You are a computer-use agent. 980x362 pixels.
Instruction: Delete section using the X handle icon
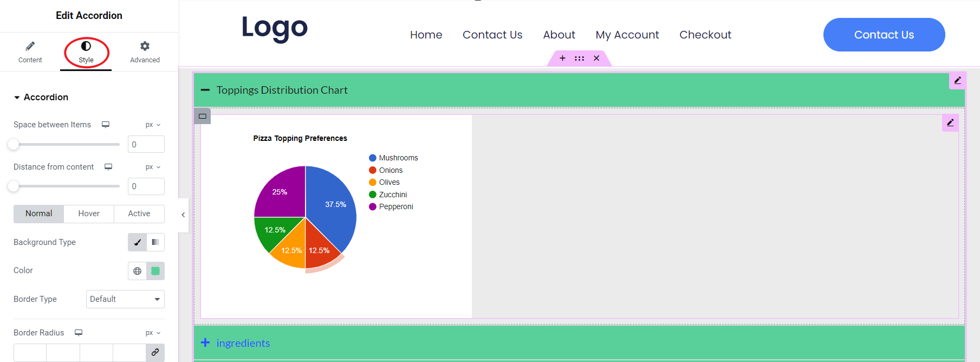(596, 58)
